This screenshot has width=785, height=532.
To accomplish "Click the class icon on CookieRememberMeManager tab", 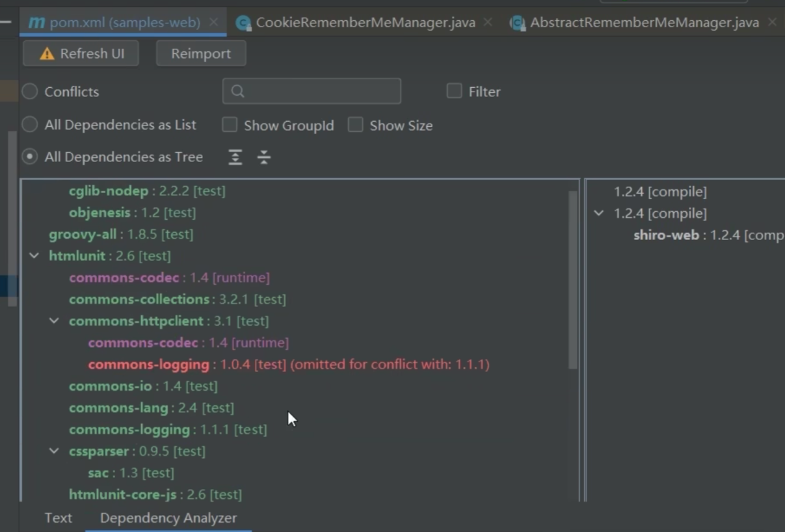I will [x=243, y=23].
